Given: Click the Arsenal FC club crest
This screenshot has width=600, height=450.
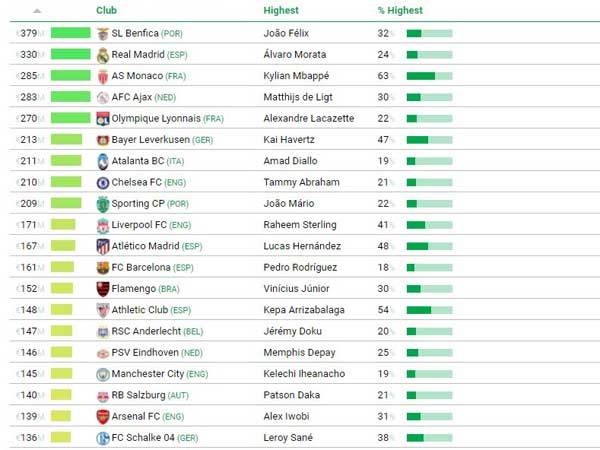Looking at the screenshot, I should [102, 417].
